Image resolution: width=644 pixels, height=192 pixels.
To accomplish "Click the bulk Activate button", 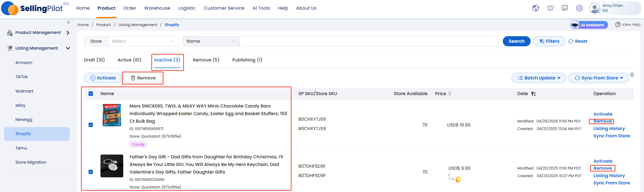I will pyautogui.click(x=103, y=78).
